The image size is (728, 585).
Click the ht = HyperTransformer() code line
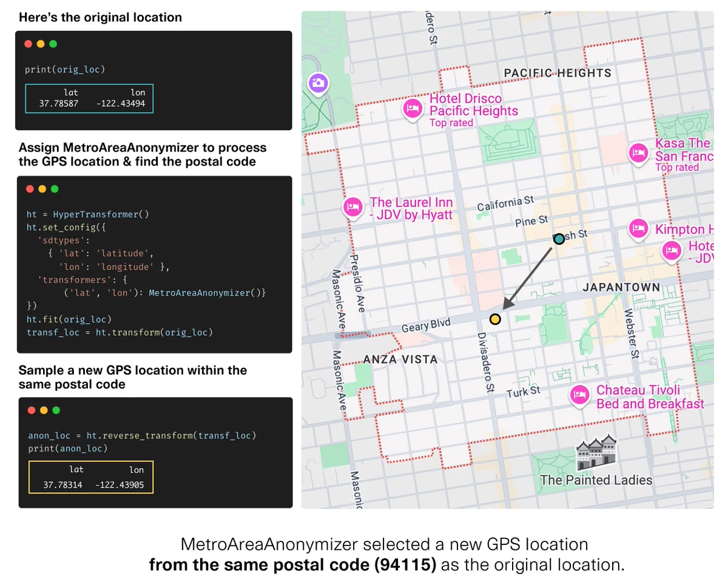(x=87, y=215)
